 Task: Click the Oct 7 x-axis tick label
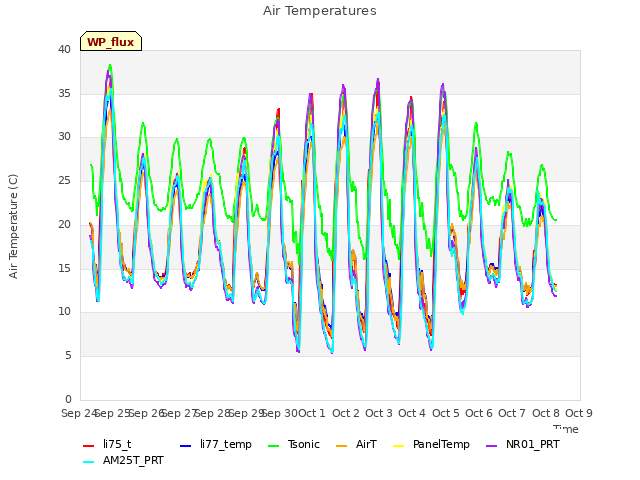[512, 413]
